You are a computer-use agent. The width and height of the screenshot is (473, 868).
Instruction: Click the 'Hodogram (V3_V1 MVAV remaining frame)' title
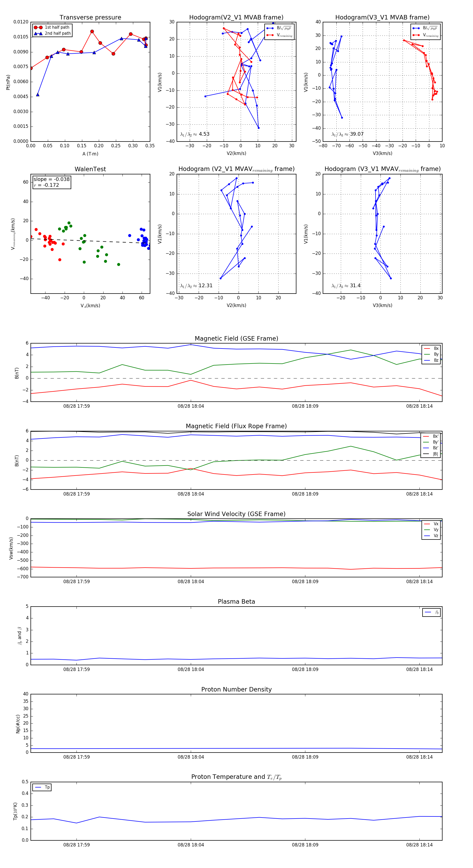click(382, 169)
